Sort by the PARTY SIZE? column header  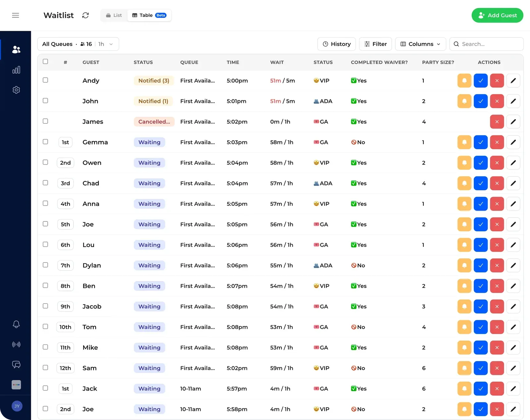(438, 62)
